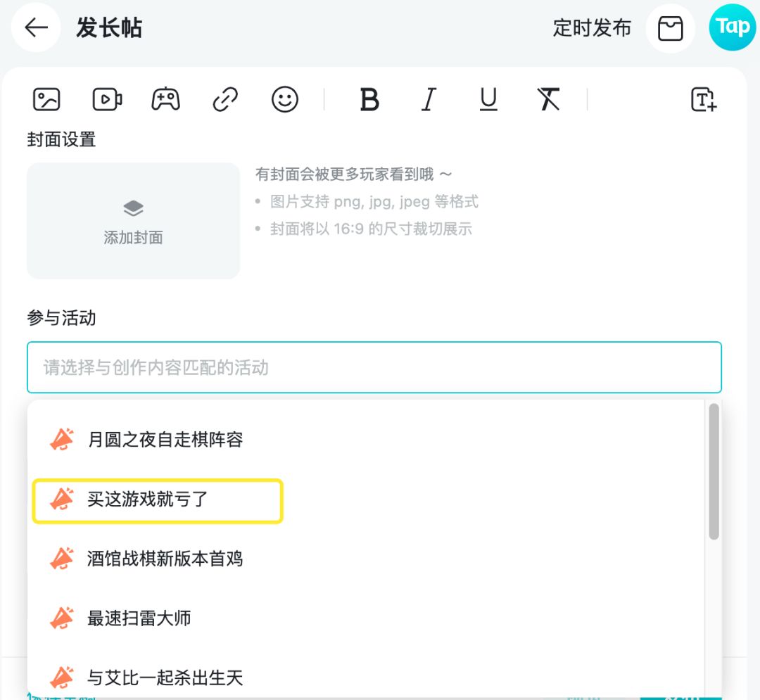
Task: Insert a hyperlink with the link icon
Action: coord(225,99)
